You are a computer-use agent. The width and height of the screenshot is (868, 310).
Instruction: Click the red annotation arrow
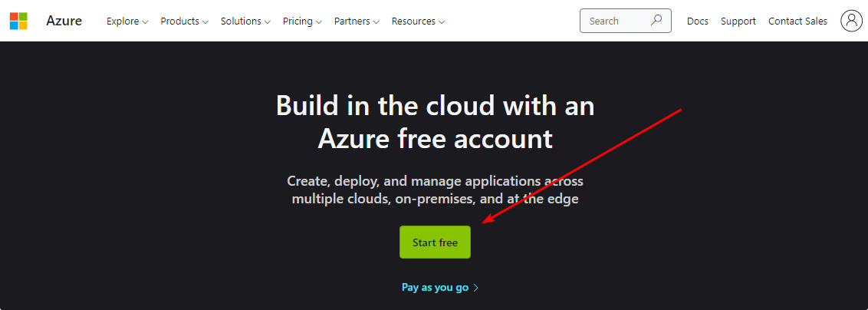(x=583, y=166)
